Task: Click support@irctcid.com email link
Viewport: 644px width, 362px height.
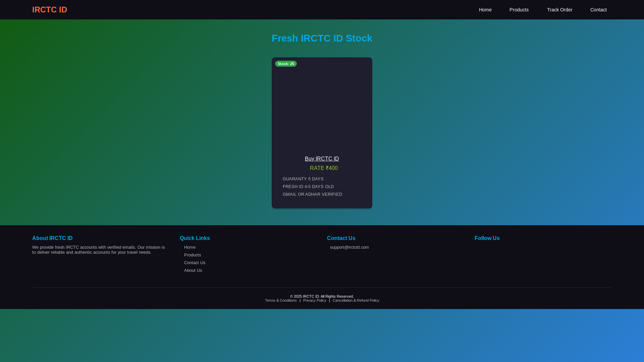Action: point(349,247)
